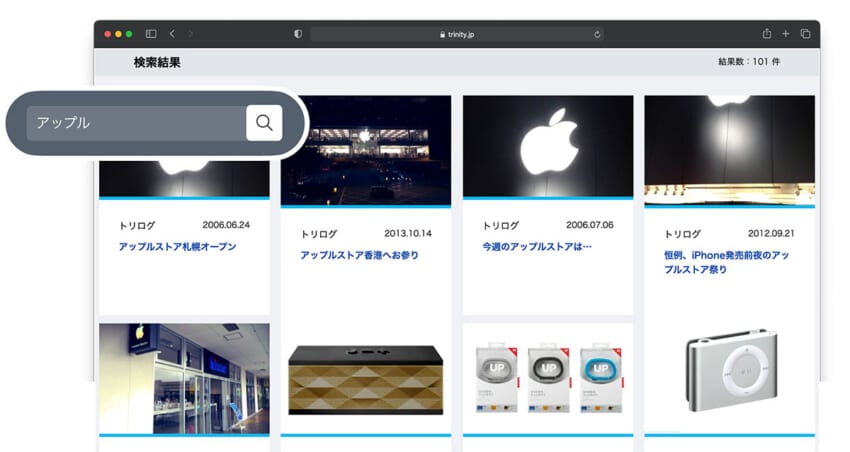Click the date 2006.07.06
The image size is (850, 452).
(x=590, y=225)
